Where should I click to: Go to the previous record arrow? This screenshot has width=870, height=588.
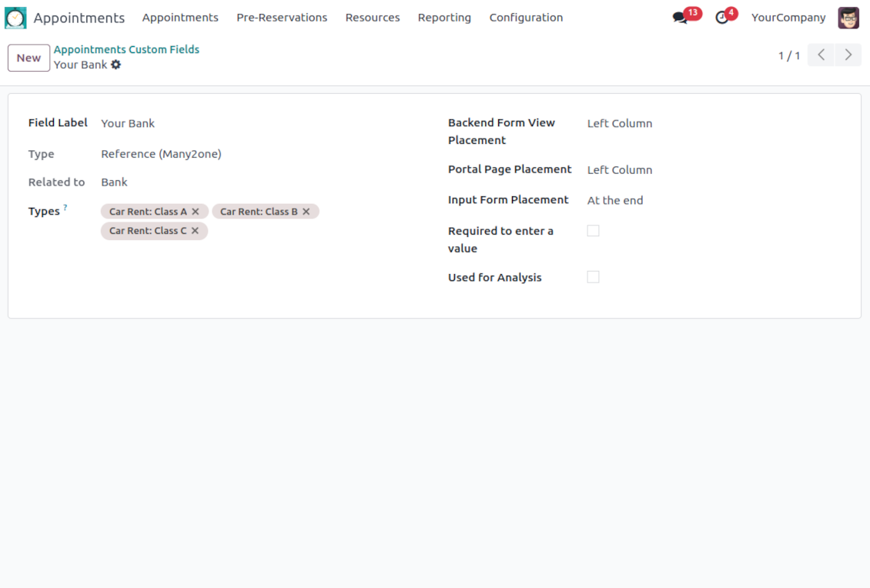click(821, 55)
